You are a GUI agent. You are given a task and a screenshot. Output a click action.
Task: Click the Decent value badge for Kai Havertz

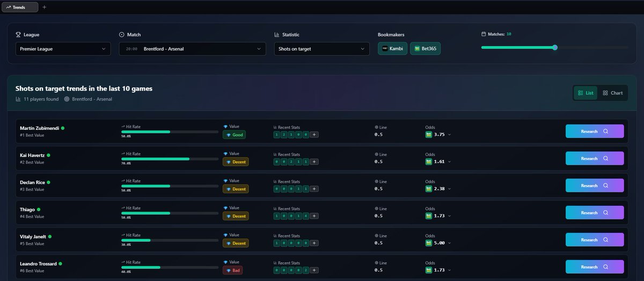pos(236,161)
